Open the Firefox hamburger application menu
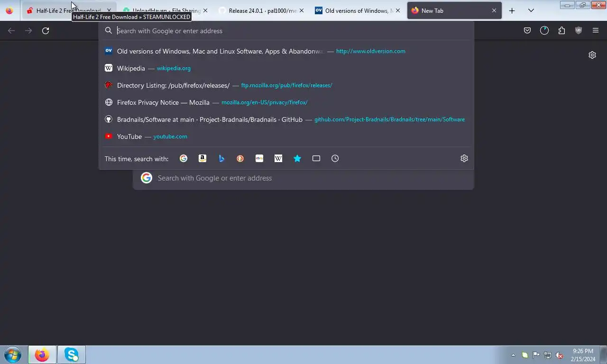This screenshot has width=607, height=364. tap(596, 31)
